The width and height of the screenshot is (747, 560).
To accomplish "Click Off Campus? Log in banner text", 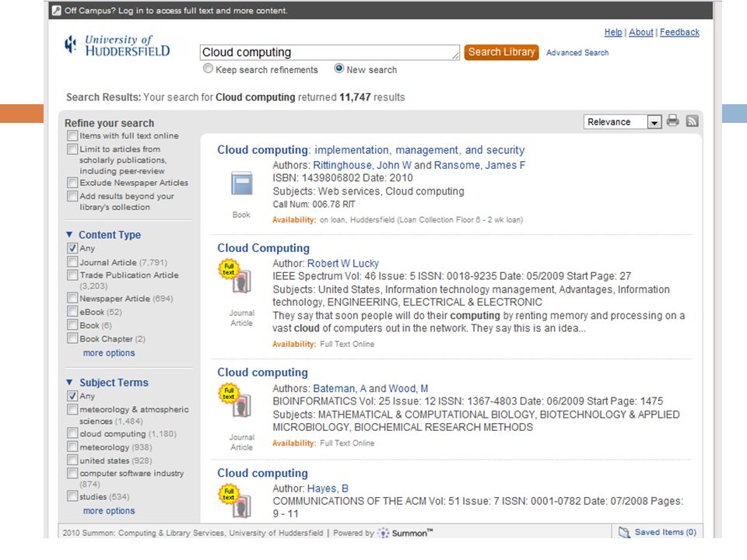I will (x=176, y=10).
